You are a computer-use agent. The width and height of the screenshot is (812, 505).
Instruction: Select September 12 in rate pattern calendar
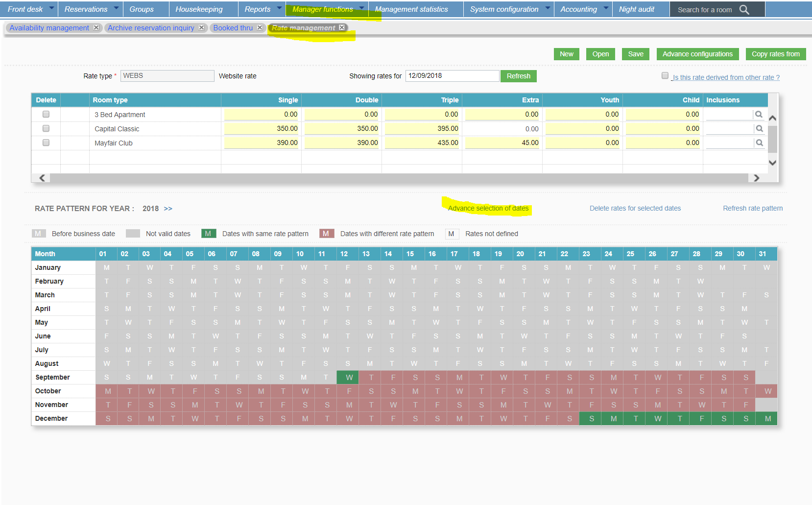click(348, 377)
